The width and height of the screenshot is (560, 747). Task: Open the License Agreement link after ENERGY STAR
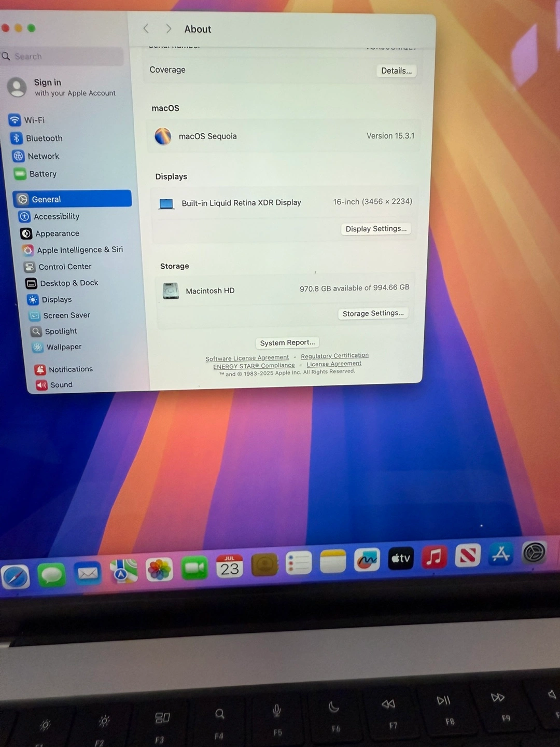334,364
